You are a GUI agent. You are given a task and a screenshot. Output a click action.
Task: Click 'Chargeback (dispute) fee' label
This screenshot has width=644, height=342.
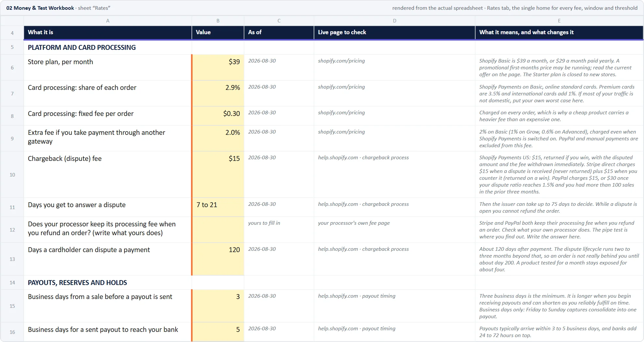(x=65, y=159)
